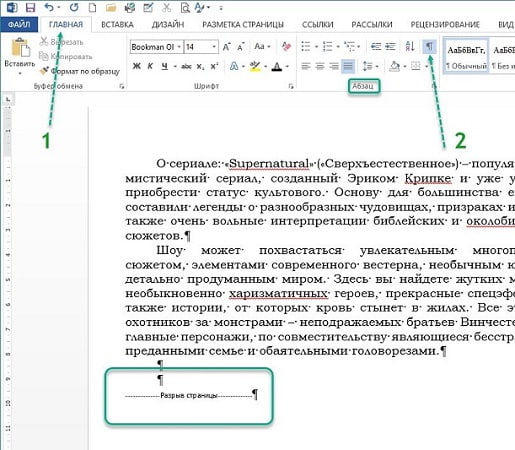Open line spacing options icon
515x450 pixels.
coord(367,66)
